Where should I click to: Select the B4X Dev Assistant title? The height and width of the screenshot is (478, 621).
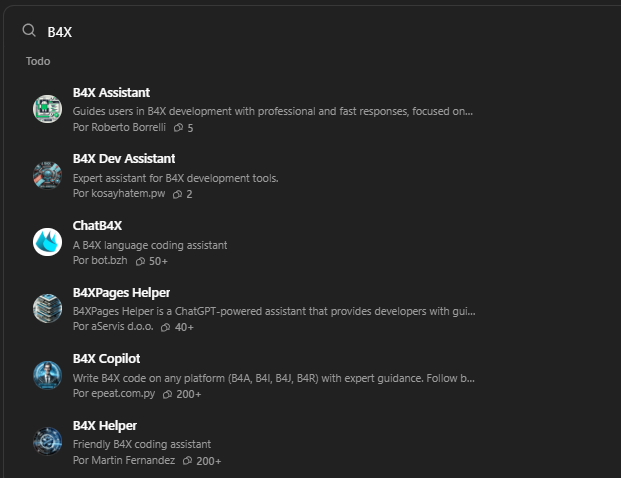[x=124, y=158]
